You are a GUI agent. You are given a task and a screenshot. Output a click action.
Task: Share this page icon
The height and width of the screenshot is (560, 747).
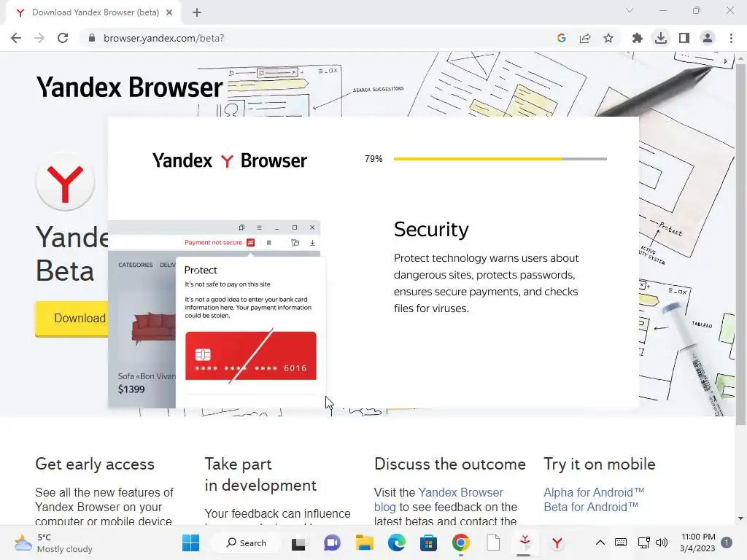585,38
